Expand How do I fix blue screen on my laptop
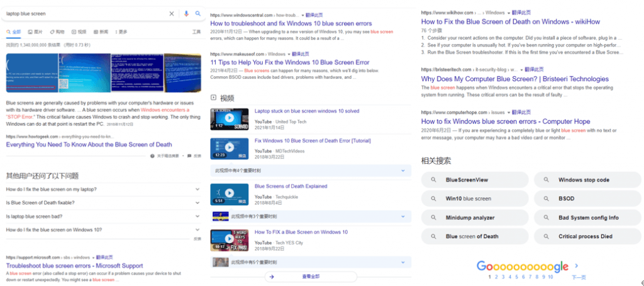This screenshot has height=286, width=644. tap(103, 189)
